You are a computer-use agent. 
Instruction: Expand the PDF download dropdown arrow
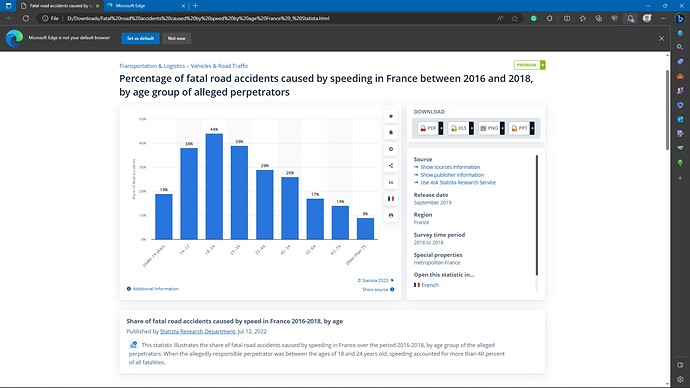(x=441, y=128)
